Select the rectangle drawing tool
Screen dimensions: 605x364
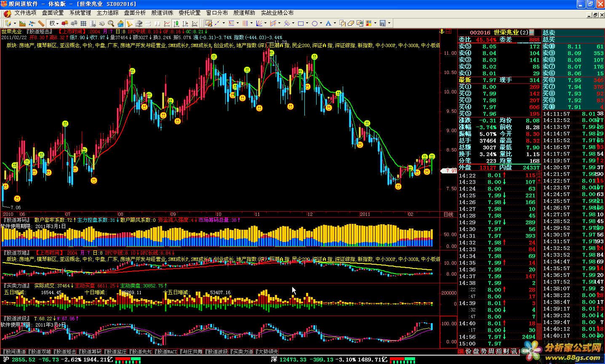[301, 24]
